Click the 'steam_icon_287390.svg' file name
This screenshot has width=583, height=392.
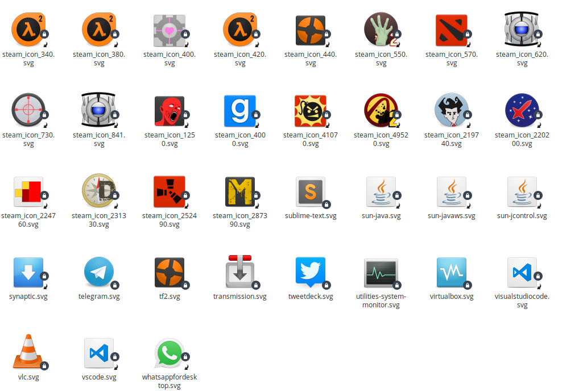(240, 220)
